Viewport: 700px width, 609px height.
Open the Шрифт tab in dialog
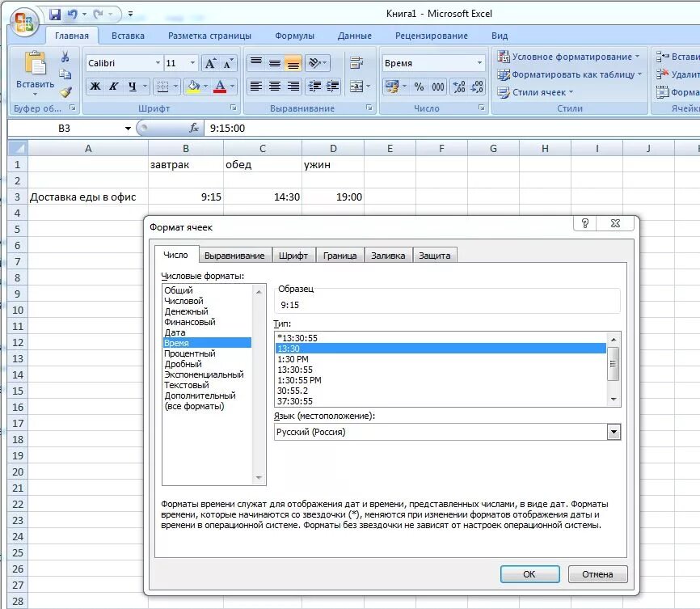coord(293,256)
